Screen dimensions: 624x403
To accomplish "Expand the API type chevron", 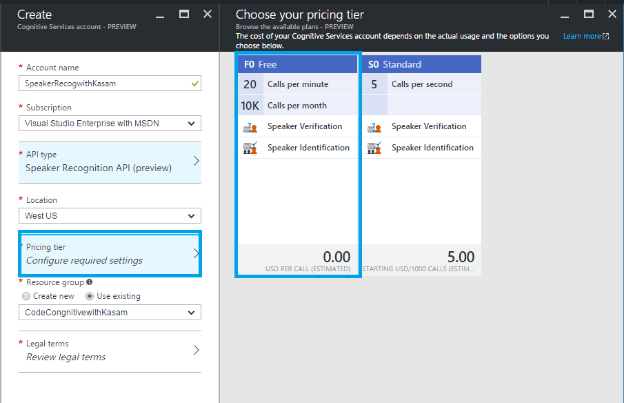I will coord(195,161).
